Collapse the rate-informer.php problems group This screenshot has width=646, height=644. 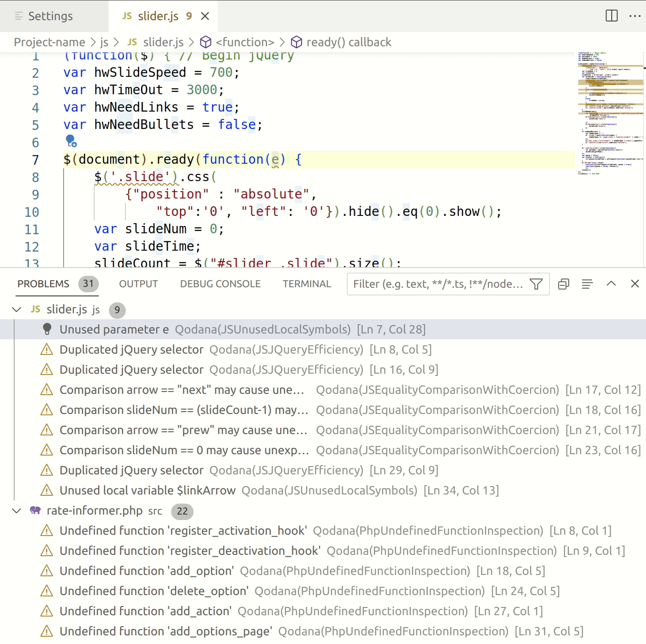16,511
